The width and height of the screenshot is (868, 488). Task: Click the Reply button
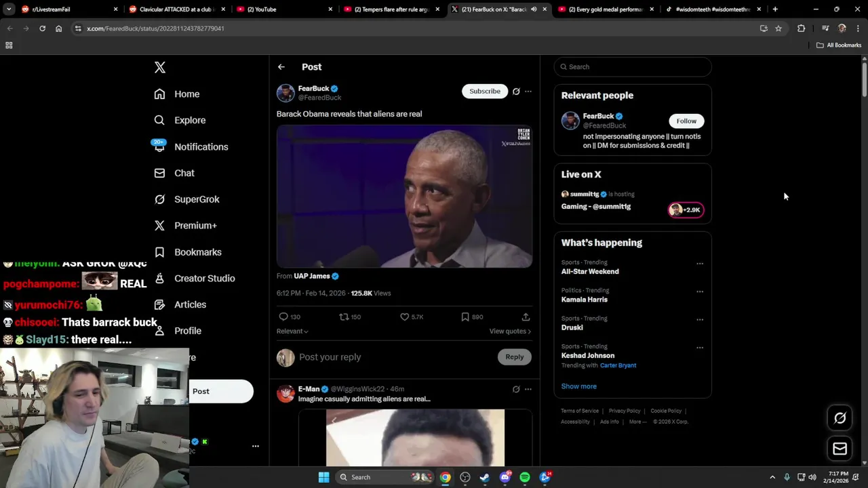pos(515,357)
